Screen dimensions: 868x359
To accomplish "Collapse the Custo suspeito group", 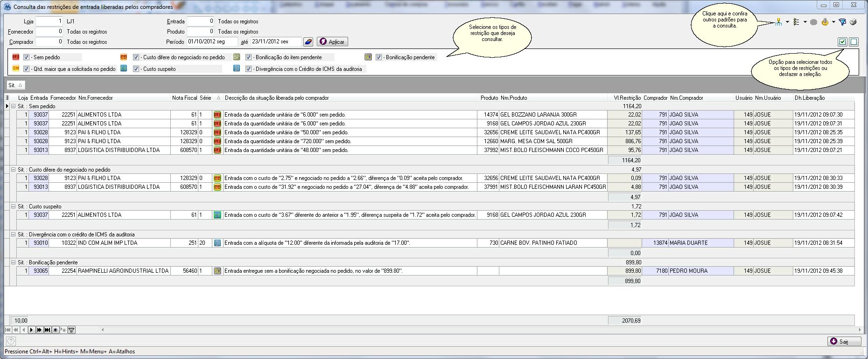I will click(14, 207).
